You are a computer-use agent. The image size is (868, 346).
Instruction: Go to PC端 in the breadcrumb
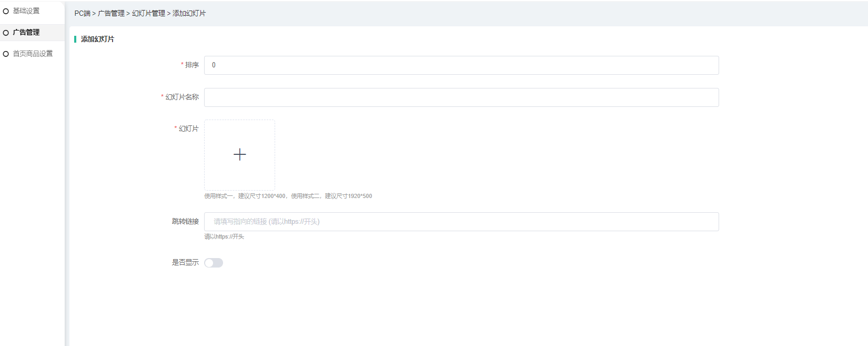82,13
